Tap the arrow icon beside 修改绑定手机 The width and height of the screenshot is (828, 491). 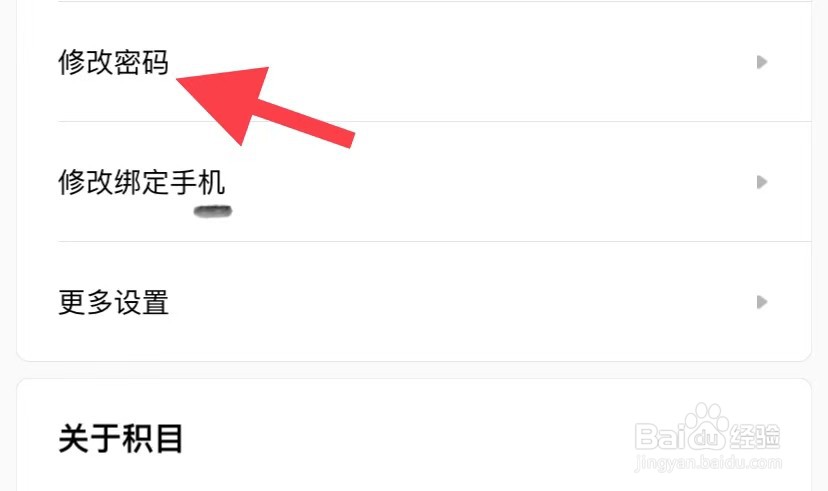pos(761,182)
